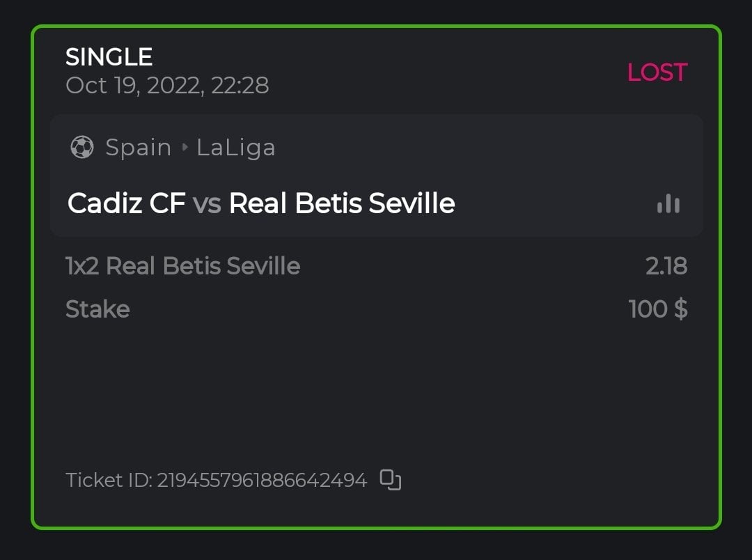Select the Cadiz CF team name
Screen dimensions: 752x560
[126, 203]
